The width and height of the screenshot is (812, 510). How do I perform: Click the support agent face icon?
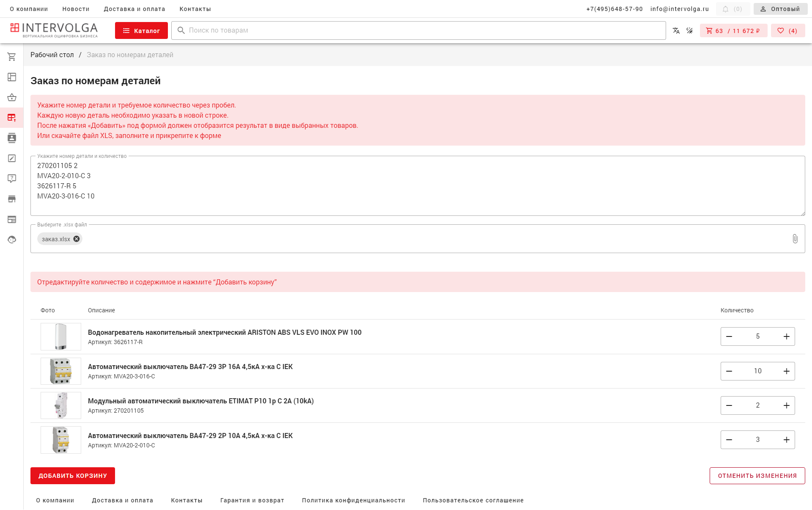coord(12,240)
